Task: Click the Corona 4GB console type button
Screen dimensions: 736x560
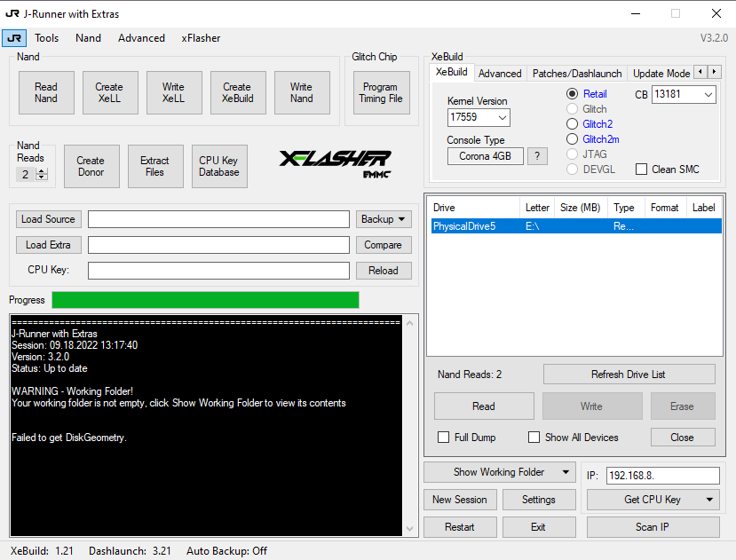Action: coord(486,156)
